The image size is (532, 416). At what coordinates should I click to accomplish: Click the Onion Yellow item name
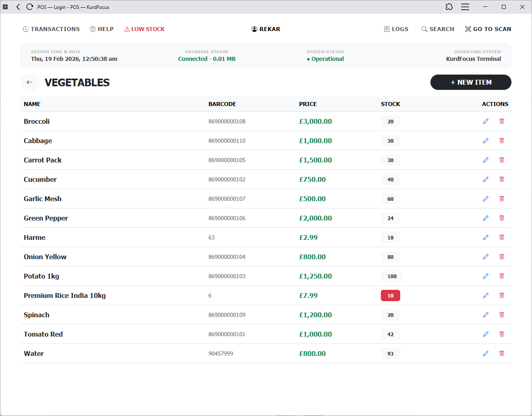point(45,257)
